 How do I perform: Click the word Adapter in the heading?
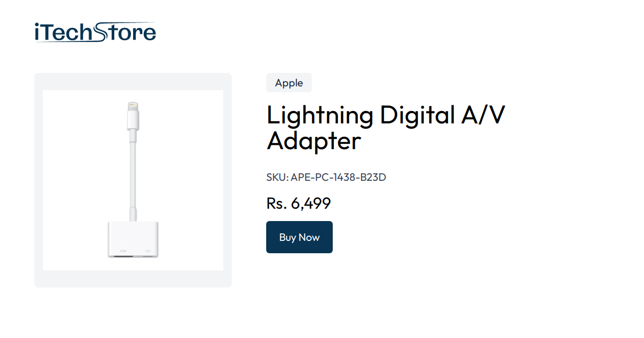[x=313, y=141]
